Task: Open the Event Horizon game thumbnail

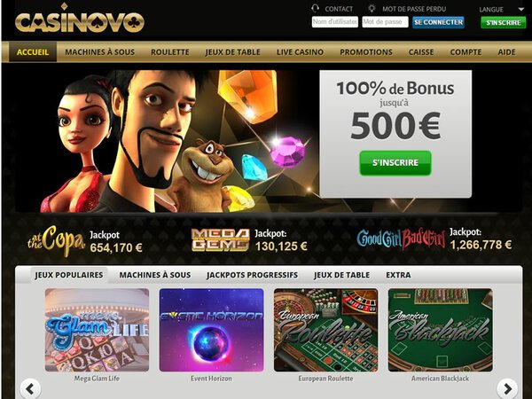Action: pyautogui.click(x=211, y=330)
